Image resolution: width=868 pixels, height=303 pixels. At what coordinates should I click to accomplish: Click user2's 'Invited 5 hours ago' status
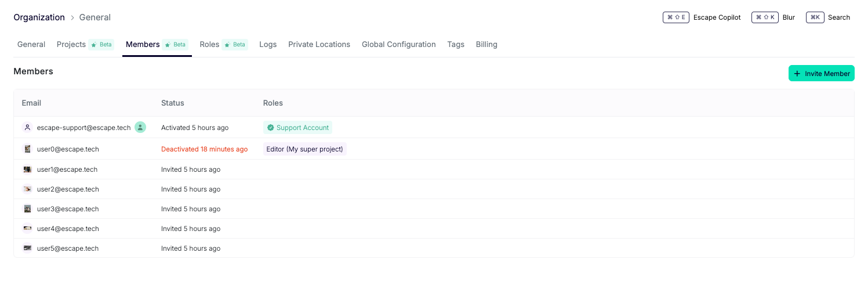pyautogui.click(x=191, y=189)
